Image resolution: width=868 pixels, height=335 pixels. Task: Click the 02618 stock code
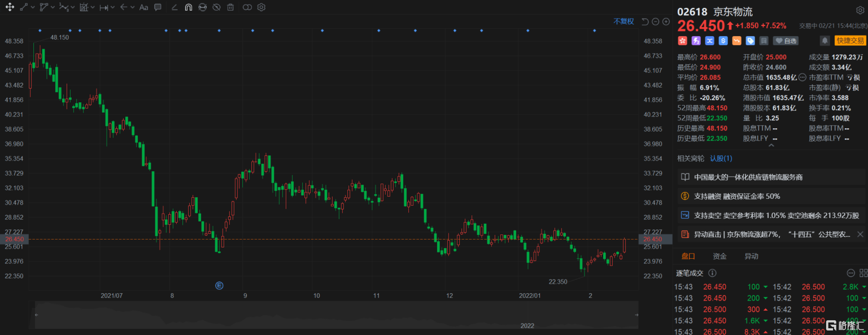click(692, 12)
